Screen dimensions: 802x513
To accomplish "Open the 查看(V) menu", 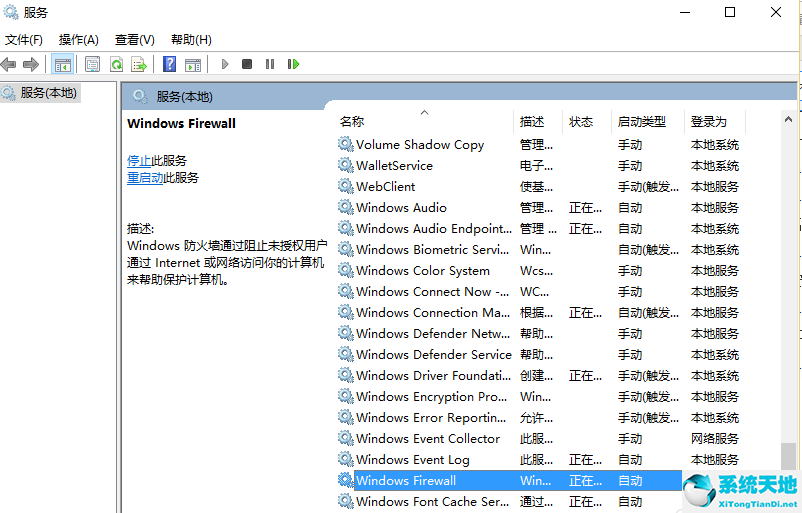I will [x=134, y=40].
